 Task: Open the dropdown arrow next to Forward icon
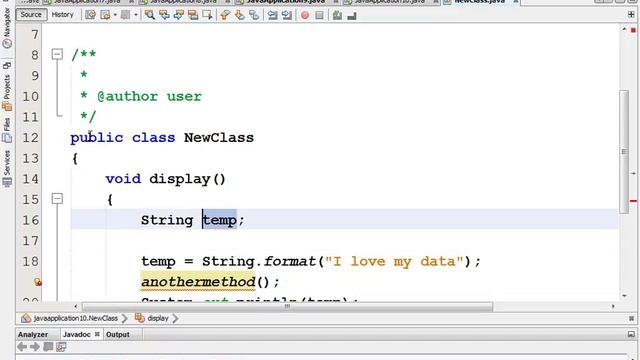(136, 16)
